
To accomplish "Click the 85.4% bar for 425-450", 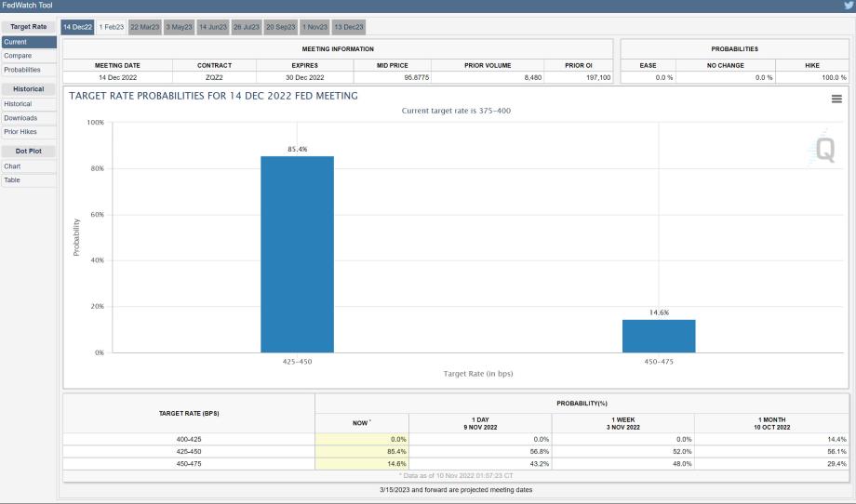I will (x=297, y=254).
